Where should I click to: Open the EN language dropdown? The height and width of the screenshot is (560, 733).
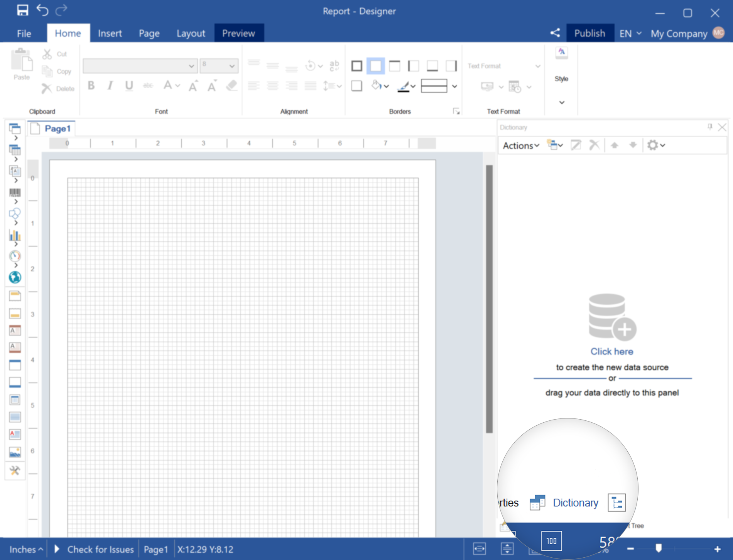[x=630, y=34]
